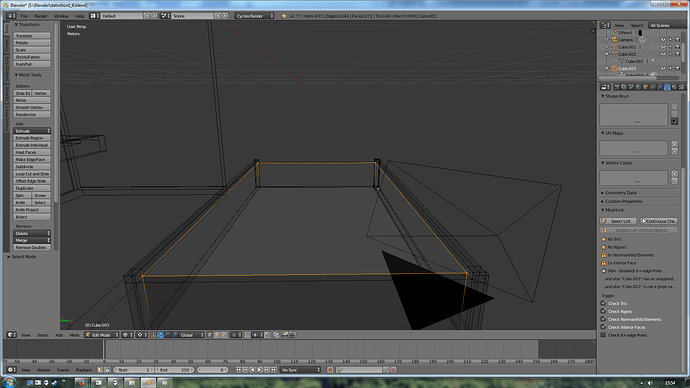Open the Mesh menu in viewport header
The width and height of the screenshot is (690, 388).
coord(74,335)
